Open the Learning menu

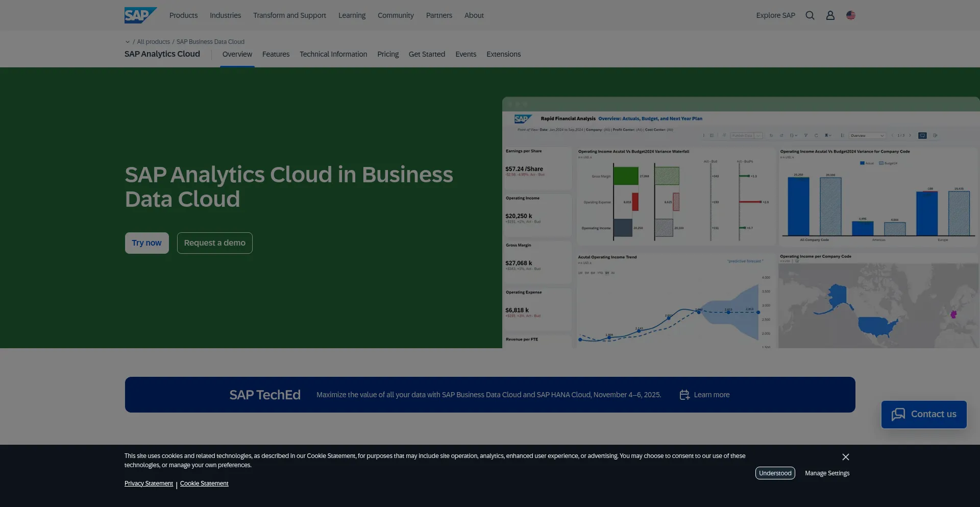click(352, 15)
